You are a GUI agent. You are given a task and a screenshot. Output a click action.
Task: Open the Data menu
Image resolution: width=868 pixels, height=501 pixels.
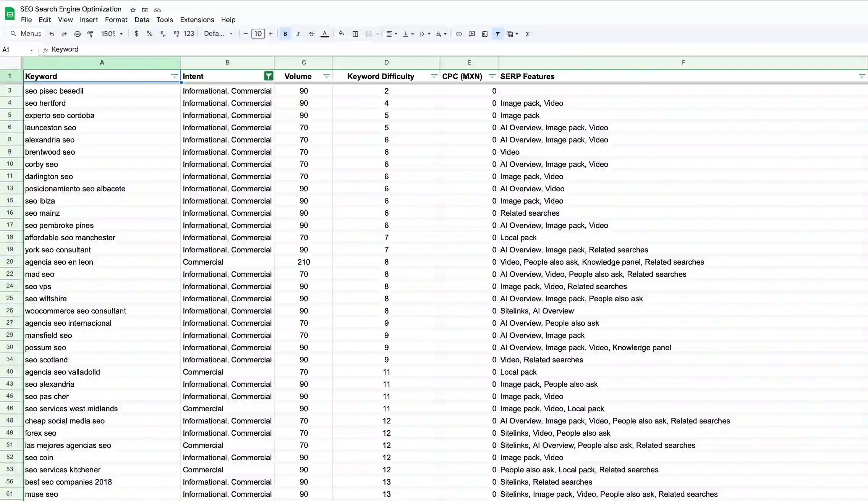coord(142,20)
